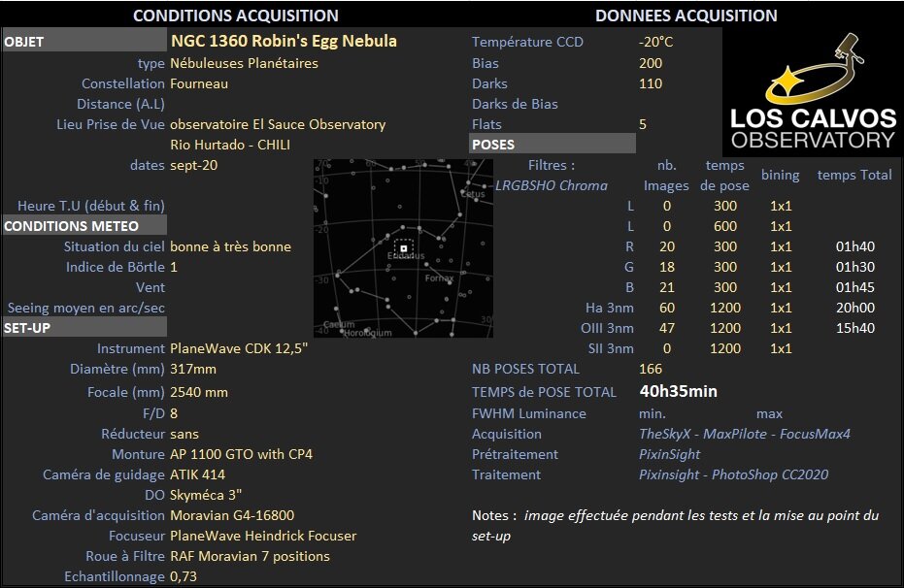The height and width of the screenshot is (588, 904).
Task: Select instrument value PlaneWave CDK 12,5"
Action: (239, 348)
